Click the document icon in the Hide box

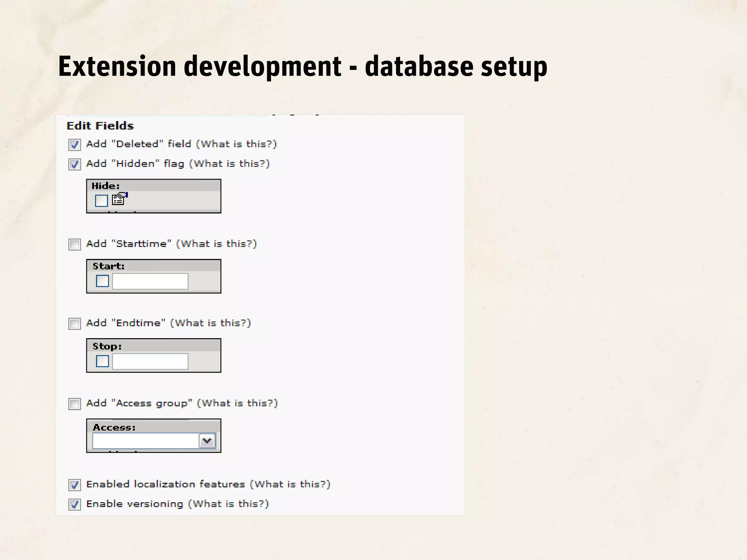(x=120, y=199)
